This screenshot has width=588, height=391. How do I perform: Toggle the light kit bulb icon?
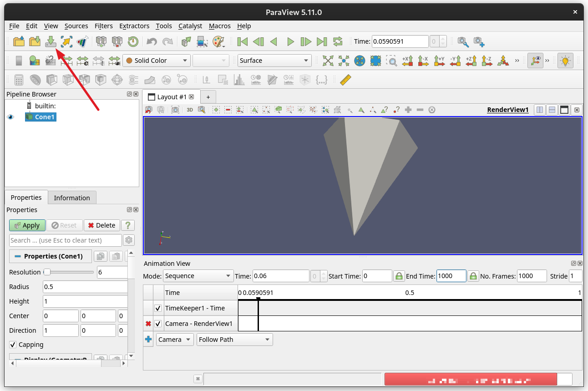(565, 61)
